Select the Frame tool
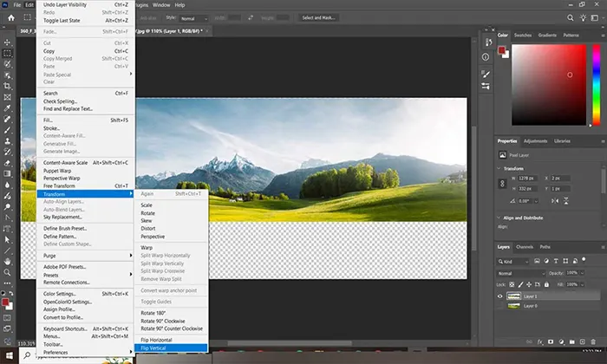Viewport: 607px width, 364px height. point(7,97)
